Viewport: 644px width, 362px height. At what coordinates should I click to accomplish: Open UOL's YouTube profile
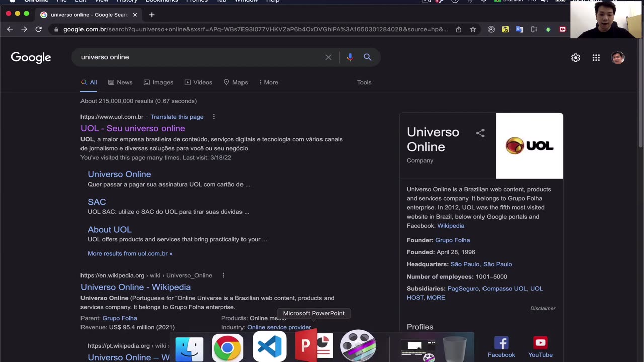point(540,347)
